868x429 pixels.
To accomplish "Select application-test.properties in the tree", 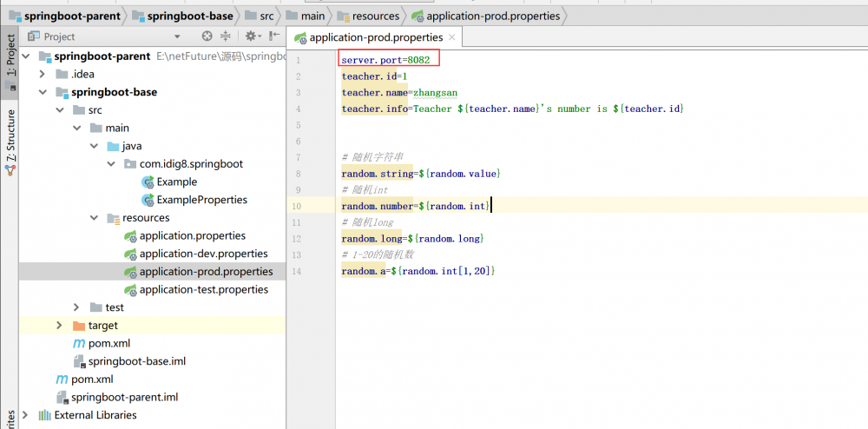I will (203, 289).
